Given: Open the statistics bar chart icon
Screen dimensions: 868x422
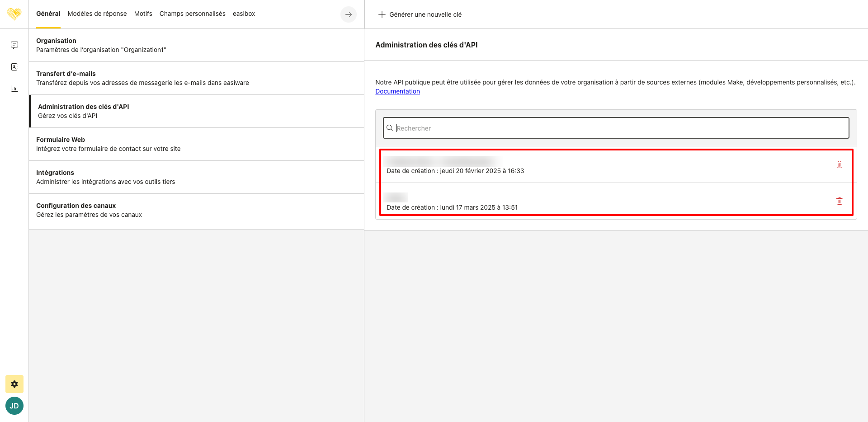Looking at the screenshot, I should tap(14, 89).
